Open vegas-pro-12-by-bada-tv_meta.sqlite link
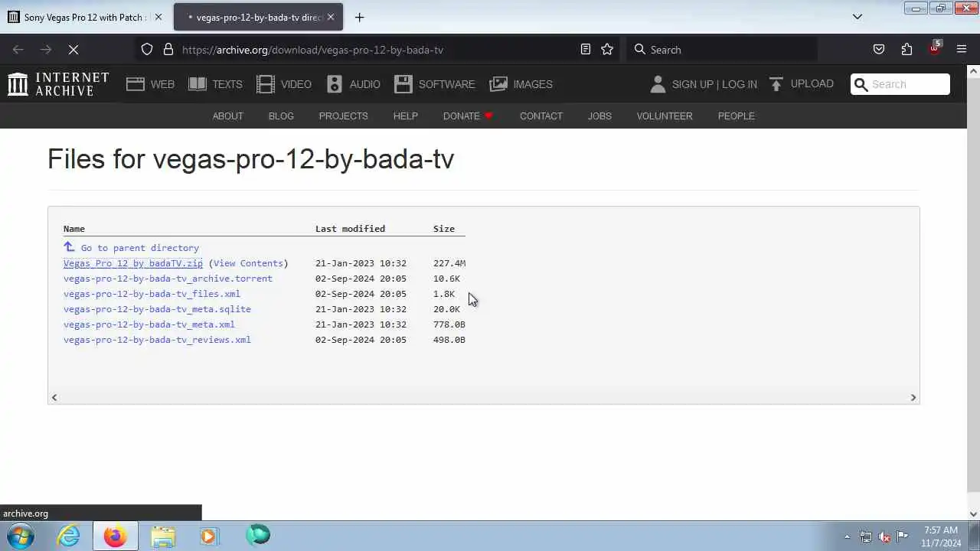 click(x=157, y=309)
